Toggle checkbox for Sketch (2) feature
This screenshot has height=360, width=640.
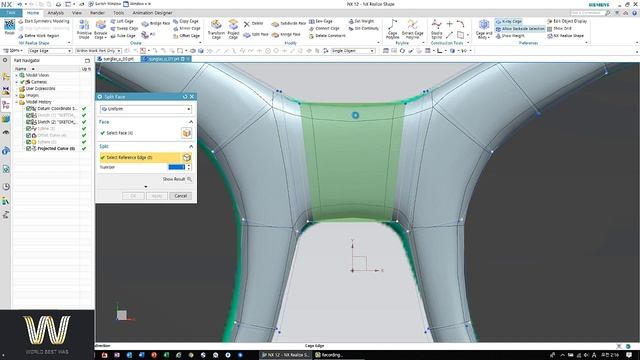(29, 122)
